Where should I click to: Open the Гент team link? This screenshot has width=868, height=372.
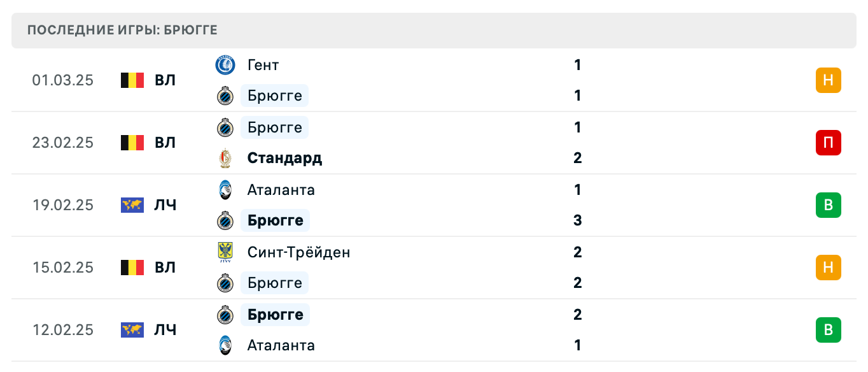[263, 65]
